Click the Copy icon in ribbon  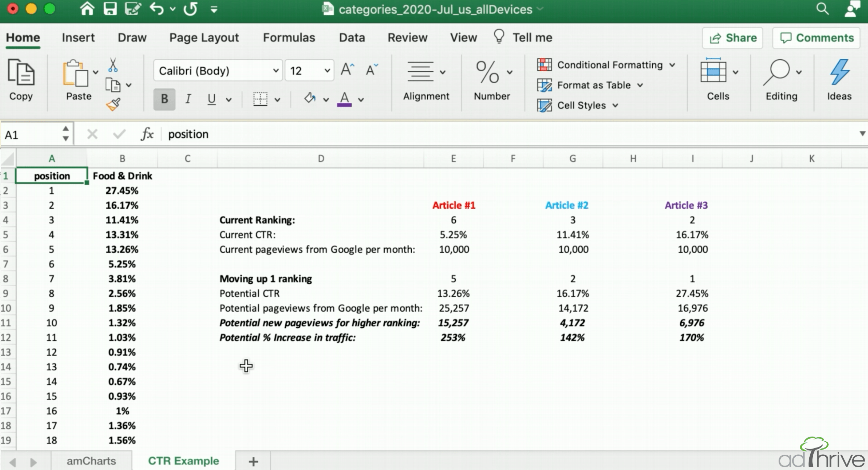coord(21,72)
